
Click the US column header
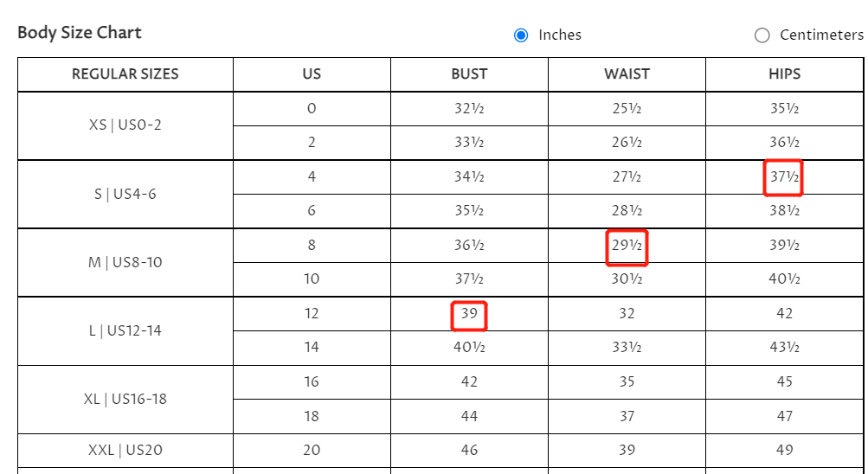(x=312, y=74)
